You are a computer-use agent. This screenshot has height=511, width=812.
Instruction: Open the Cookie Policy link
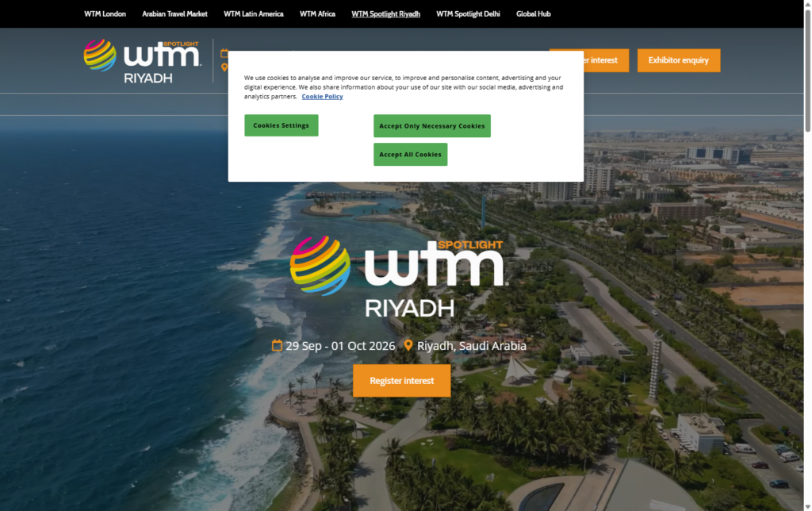click(322, 96)
